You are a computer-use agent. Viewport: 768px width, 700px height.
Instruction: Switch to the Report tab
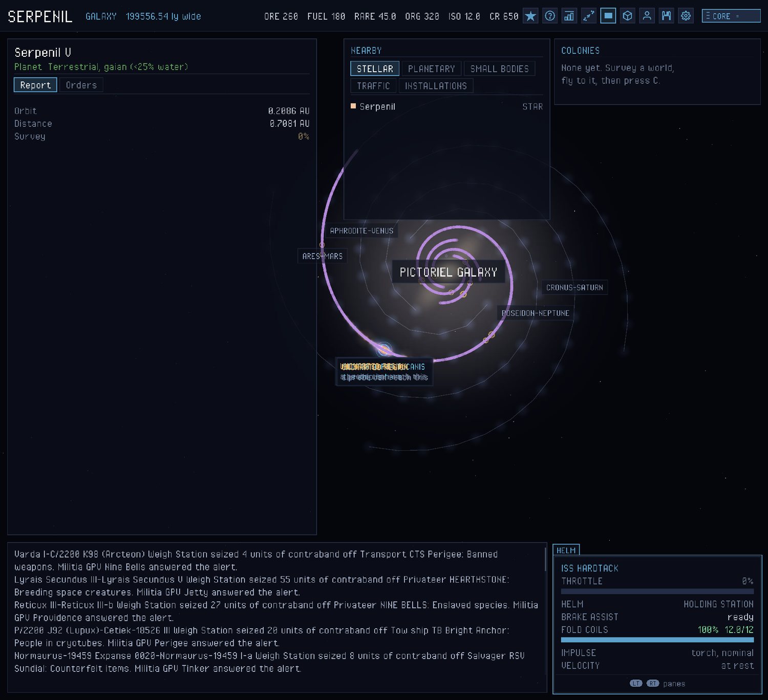(x=35, y=85)
